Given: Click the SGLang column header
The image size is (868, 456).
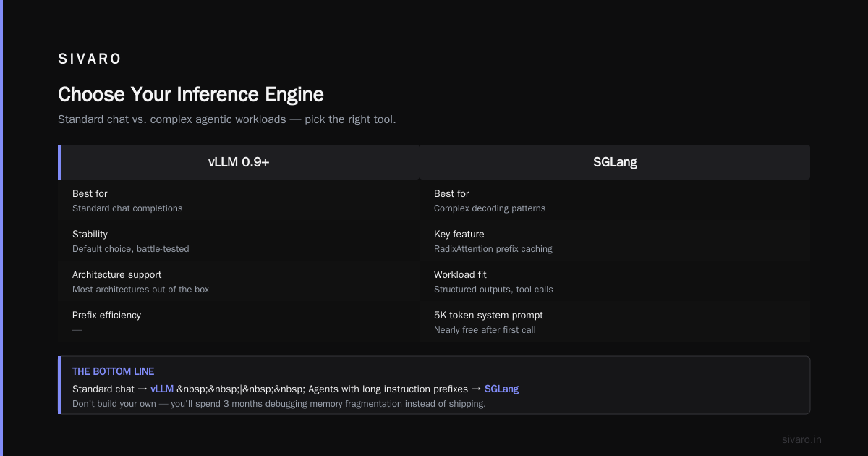Looking at the screenshot, I should pos(615,162).
